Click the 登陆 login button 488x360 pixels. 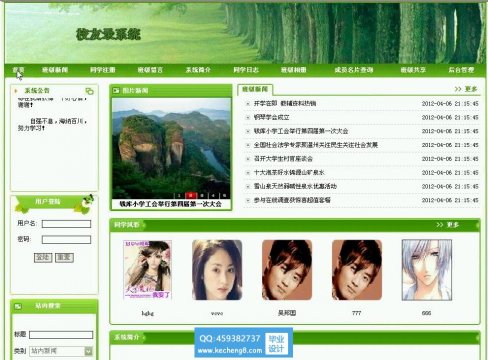[x=43, y=257]
